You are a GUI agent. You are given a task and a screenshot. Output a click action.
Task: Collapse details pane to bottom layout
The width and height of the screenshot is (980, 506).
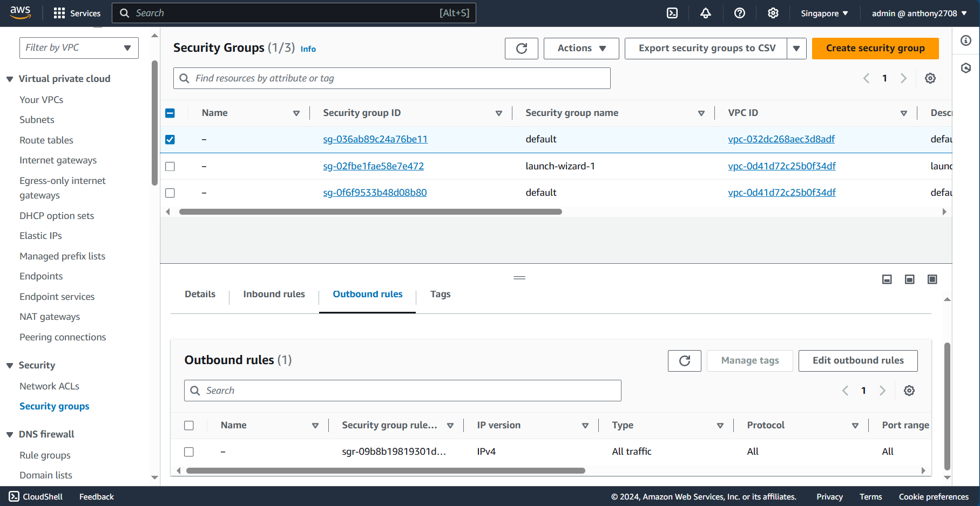(887, 279)
